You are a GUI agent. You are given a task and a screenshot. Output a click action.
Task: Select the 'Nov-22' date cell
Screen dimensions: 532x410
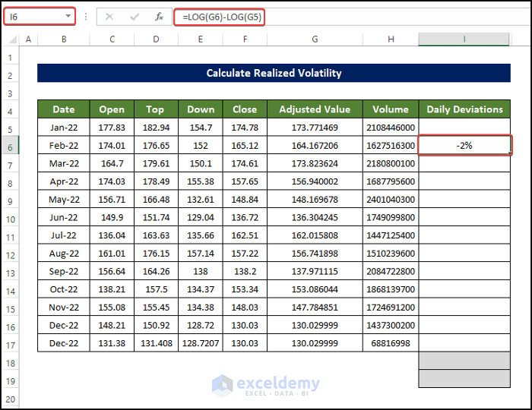click(64, 307)
